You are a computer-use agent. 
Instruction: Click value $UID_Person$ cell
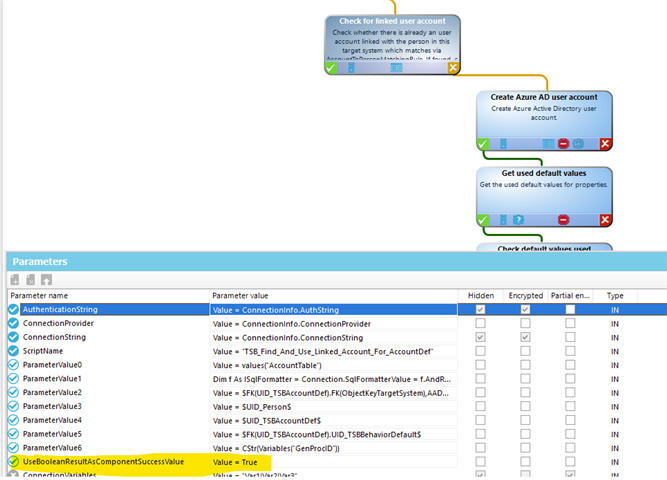(334, 407)
